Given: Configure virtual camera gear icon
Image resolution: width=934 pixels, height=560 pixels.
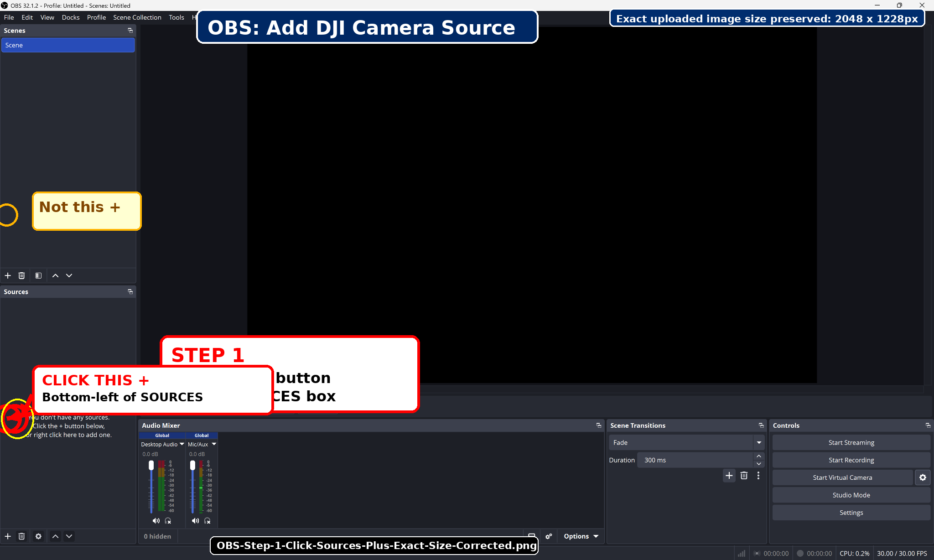Looking at the screenshot, I should pyautogui.click(x=923, y=477).
